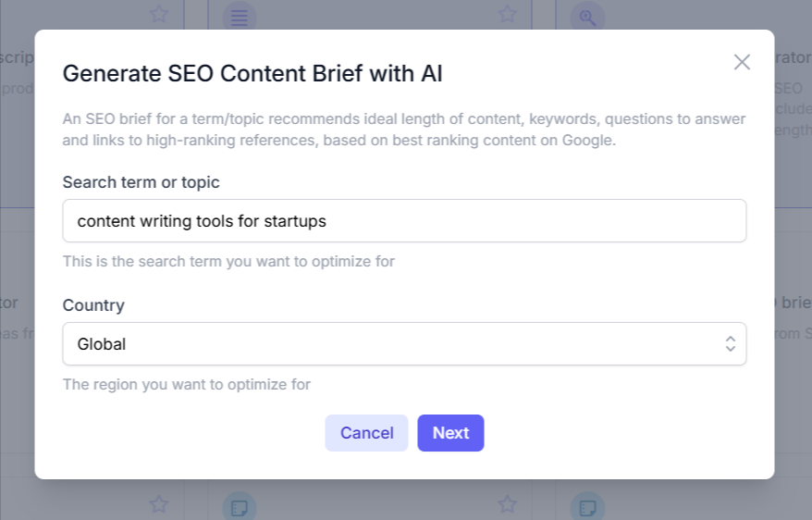Click the helper text about the region to optimize
The height and width of the screenshot is (520, 812).
[187, 384]
